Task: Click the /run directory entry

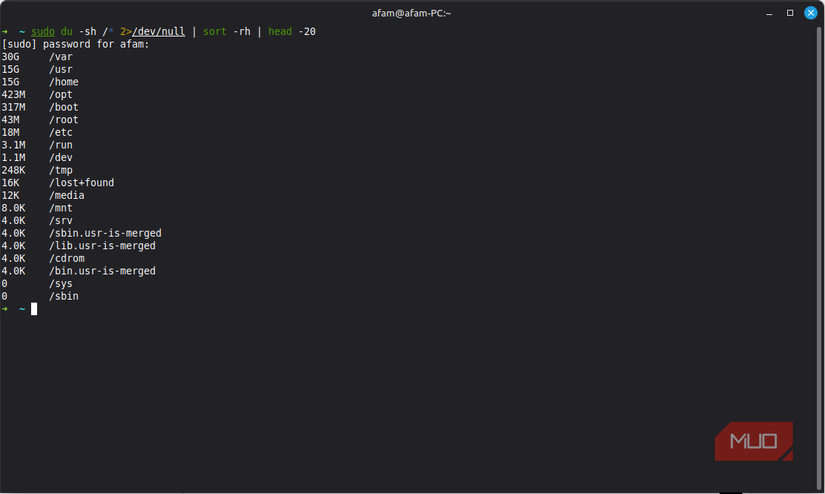Action: [61, 145]
